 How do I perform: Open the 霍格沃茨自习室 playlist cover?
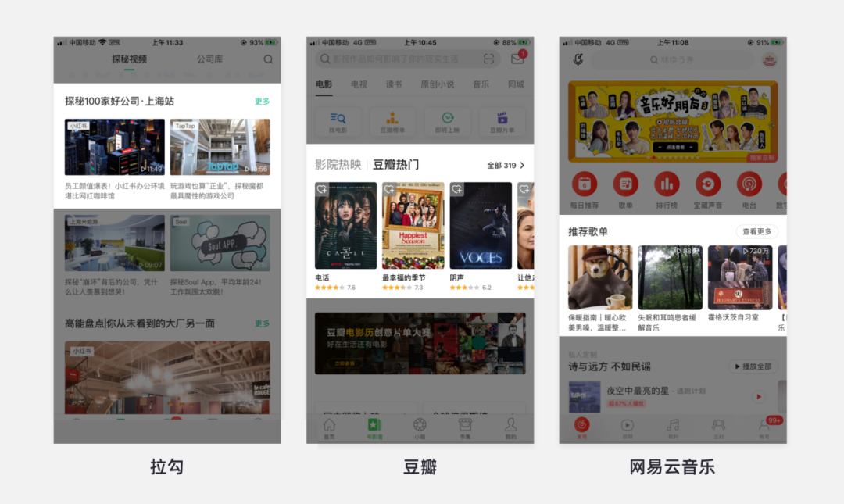click(740, 277)
